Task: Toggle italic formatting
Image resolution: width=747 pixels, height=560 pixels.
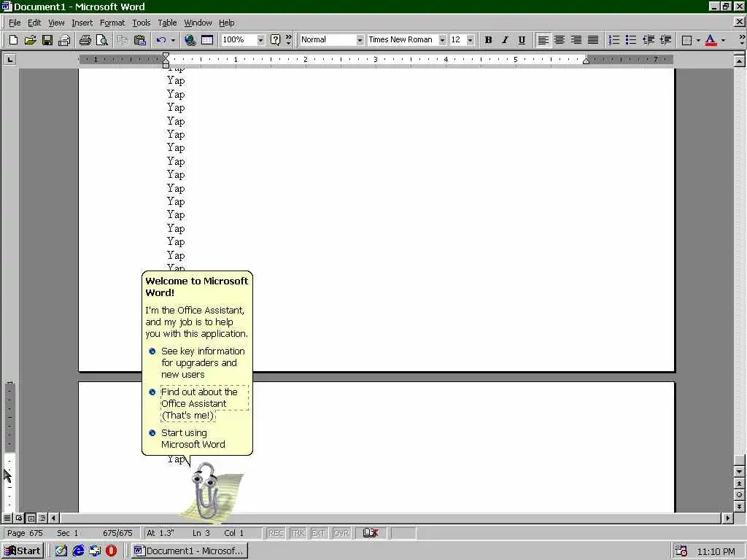Action: coord(505,40)
